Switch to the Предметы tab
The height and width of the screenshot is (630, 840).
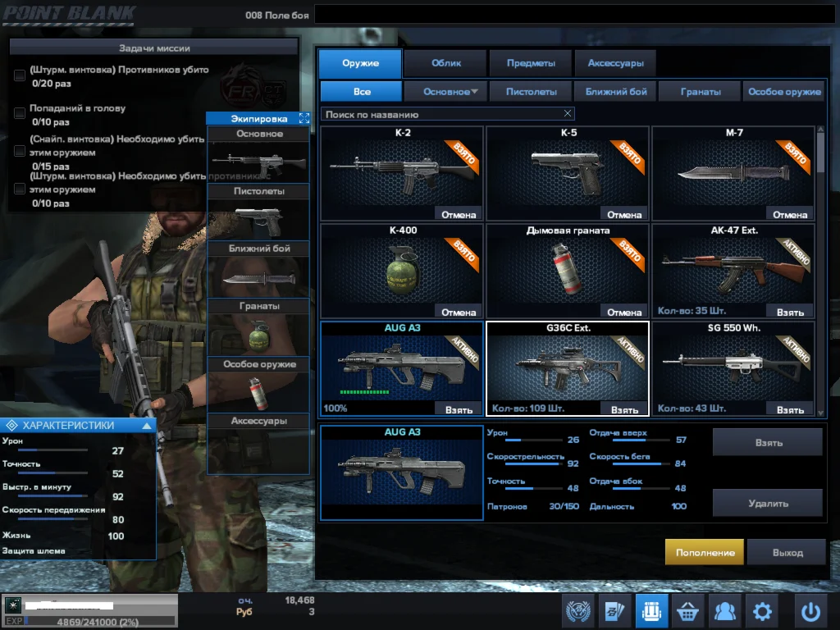(531, 63)
